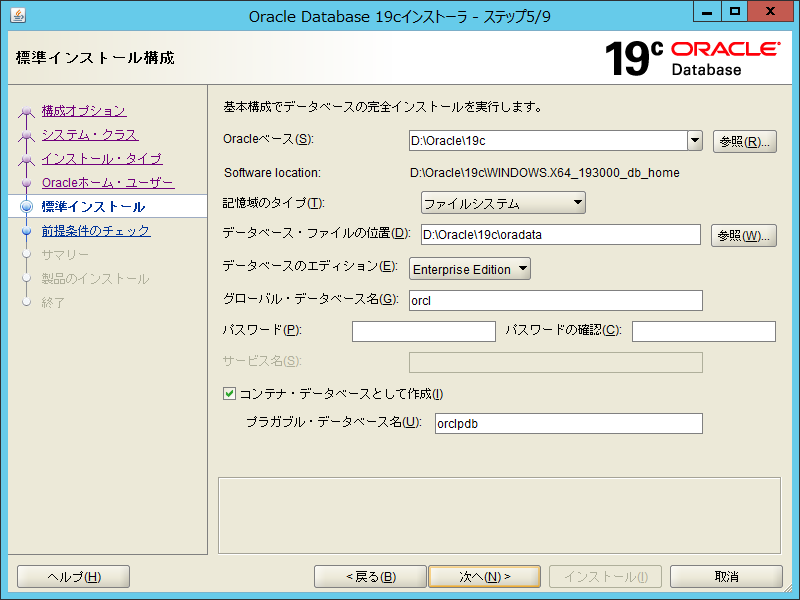Click the message area at the bottom
The height and width of the screenshot is (600, 800).
pyautogui.click(x=499, y=515)
